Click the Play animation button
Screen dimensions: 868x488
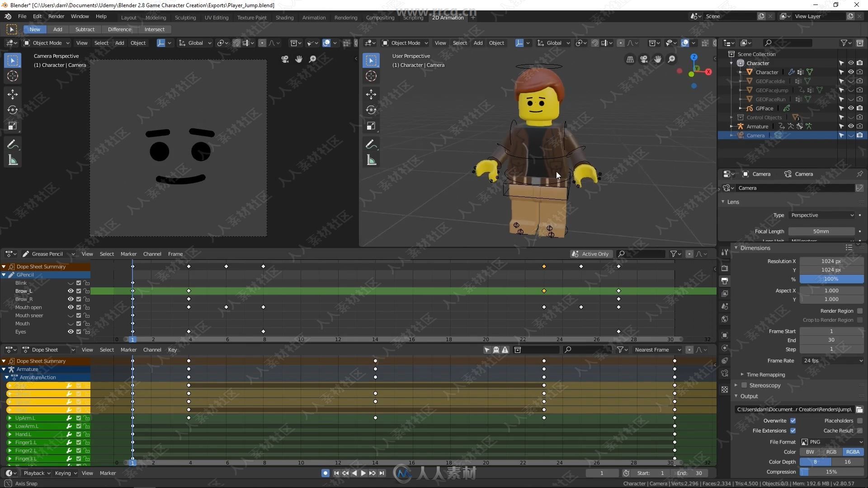[363, 473]
